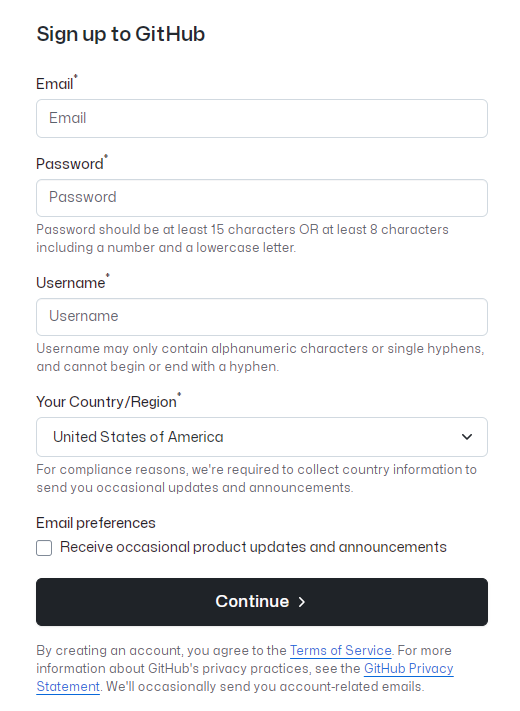
Task: Click the Email field label
Action: tap(54, 84)
